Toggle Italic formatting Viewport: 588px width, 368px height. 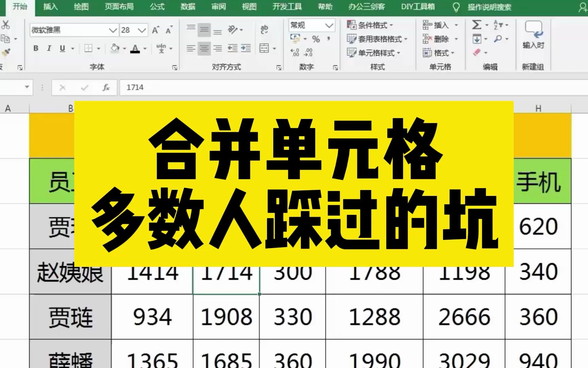point(49,48)
